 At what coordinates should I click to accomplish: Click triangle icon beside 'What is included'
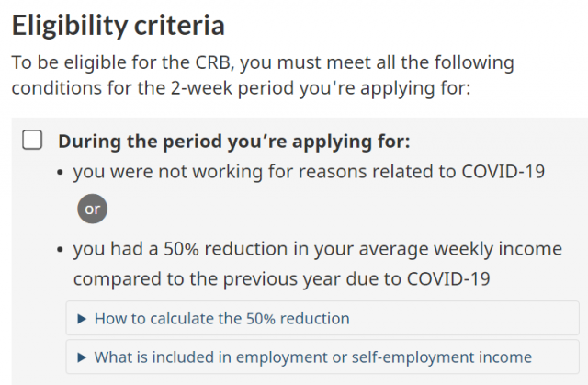point(82,357)
